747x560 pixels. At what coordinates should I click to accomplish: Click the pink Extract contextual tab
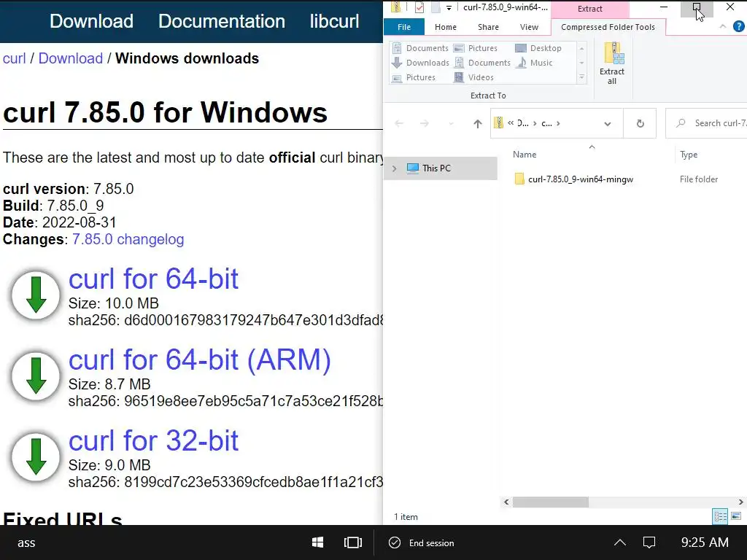(589, 9)
